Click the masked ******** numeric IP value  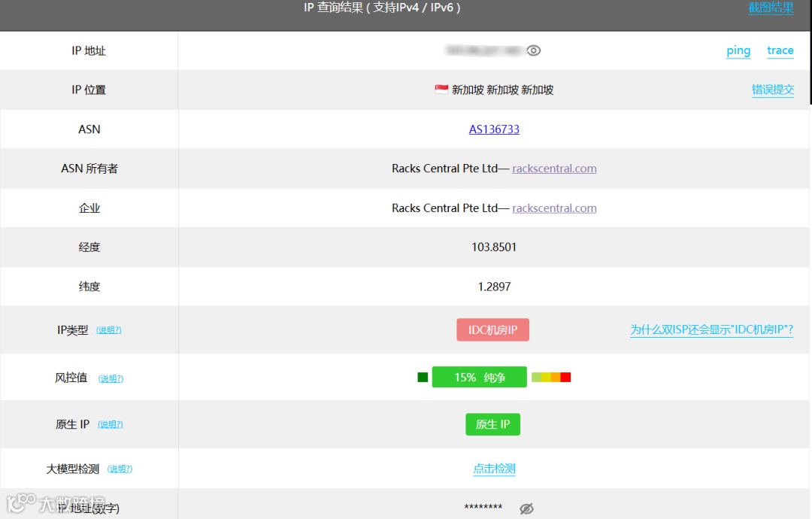(483, 507)
